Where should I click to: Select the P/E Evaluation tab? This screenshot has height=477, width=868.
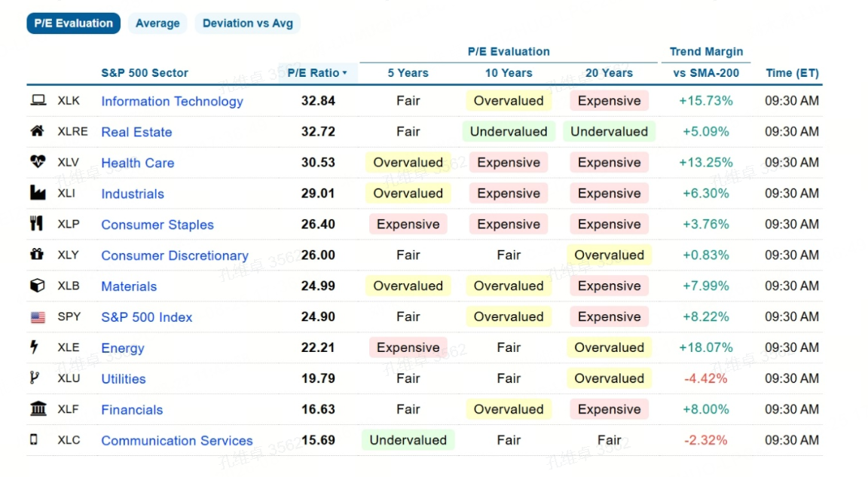(74, 23)
